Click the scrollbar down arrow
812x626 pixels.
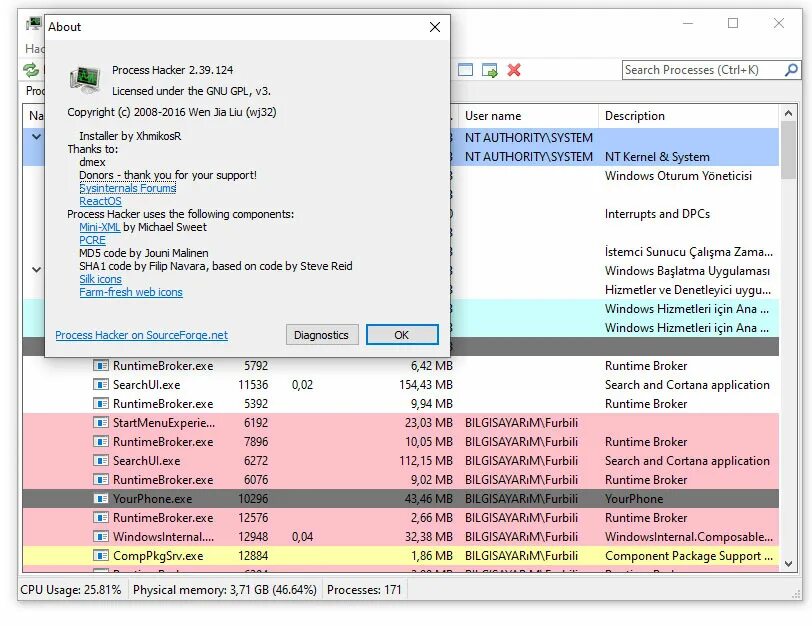coord(788,564)
